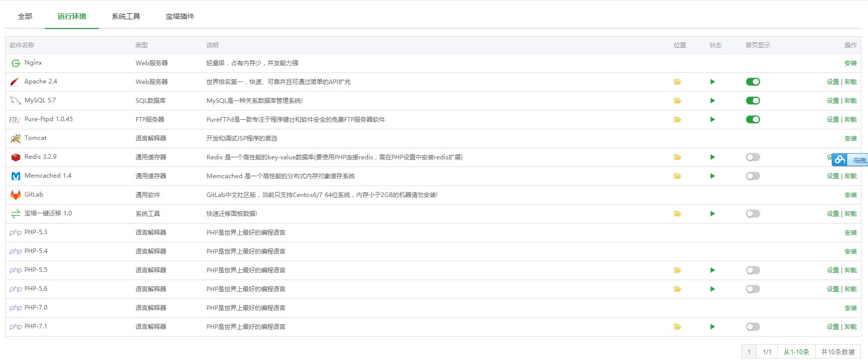The width and height of the screenshot is (868, 360).
Task: Disable Pure-Ftpd homepage display toggle
Action: [x=753, y=120]
